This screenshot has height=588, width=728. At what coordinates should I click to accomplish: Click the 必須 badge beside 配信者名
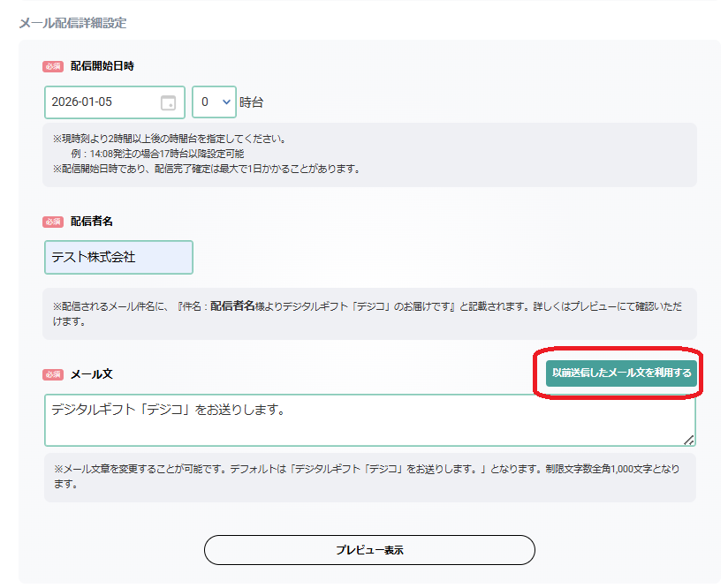pyautogui.click(x=52, y=222)
